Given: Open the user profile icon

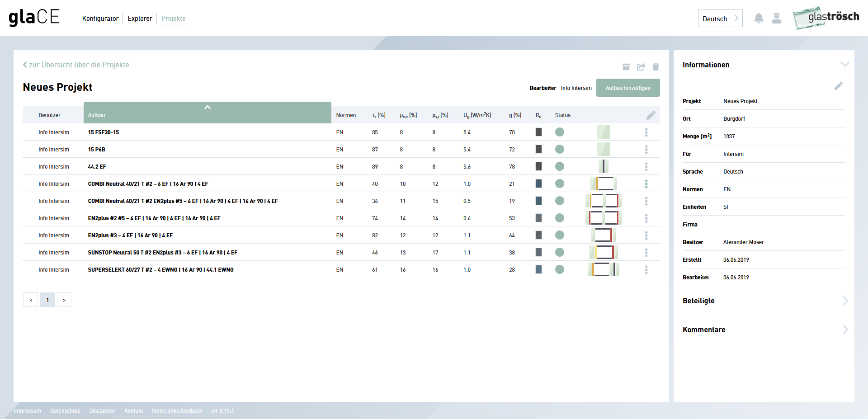Looking at the screenshot, I should tap(777, 18).
